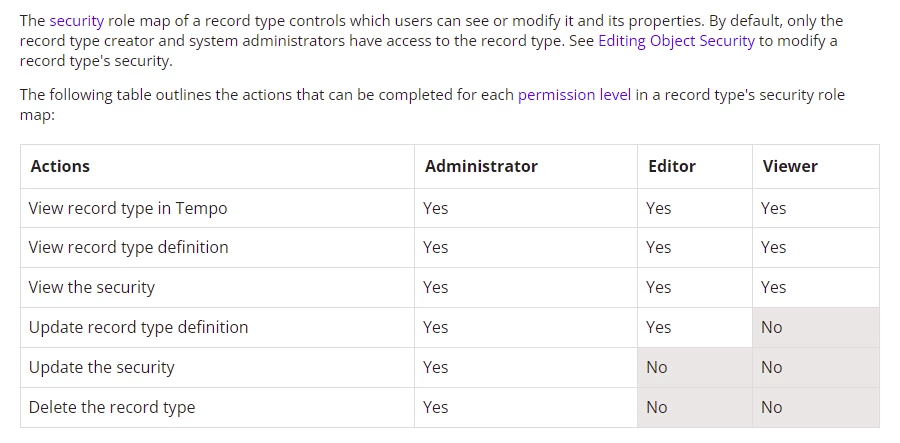Follow the permission level link

(574, 95)
